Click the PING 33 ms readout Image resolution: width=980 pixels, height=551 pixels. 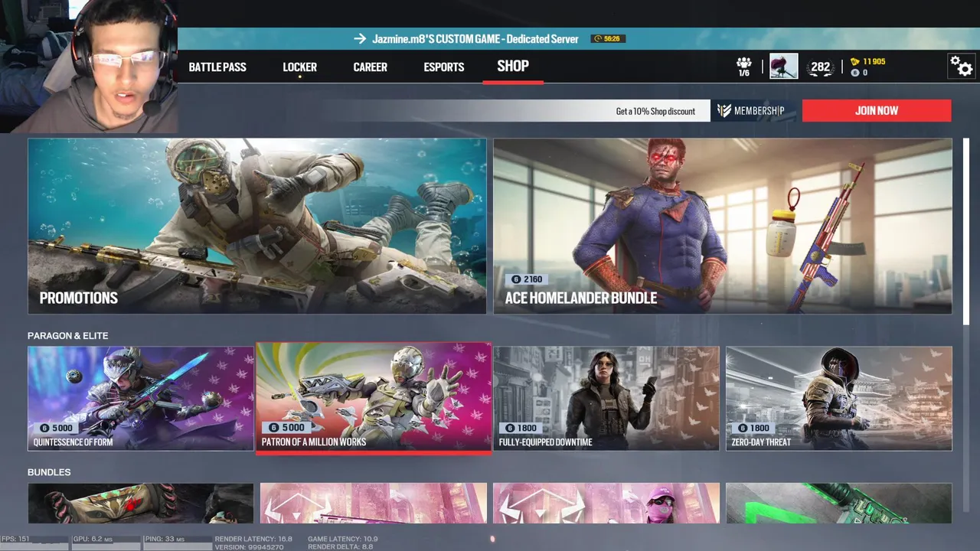(164, 540)
